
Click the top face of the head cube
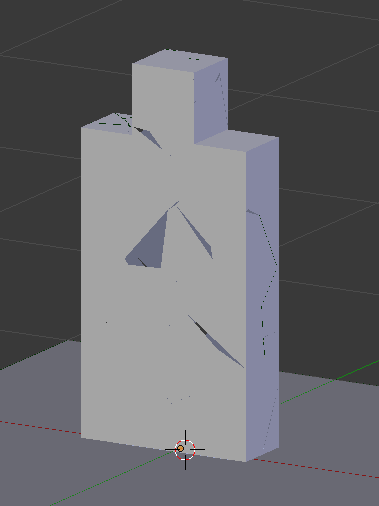pos(180,60)
